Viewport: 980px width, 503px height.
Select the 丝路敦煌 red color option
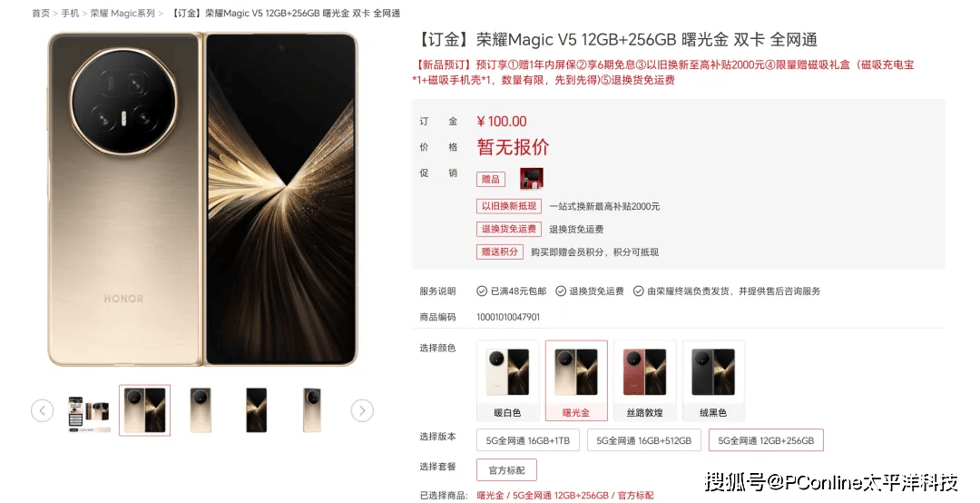[644, 380]
